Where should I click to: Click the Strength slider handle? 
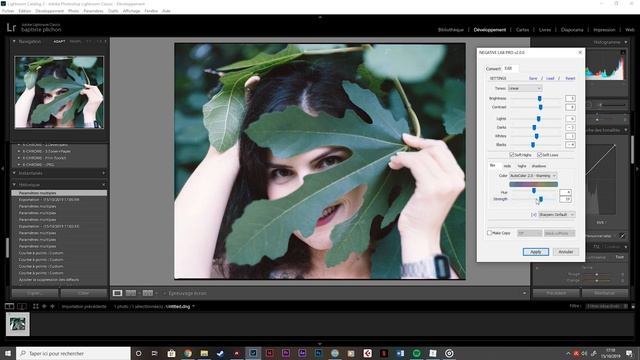(x=541, y=199)
